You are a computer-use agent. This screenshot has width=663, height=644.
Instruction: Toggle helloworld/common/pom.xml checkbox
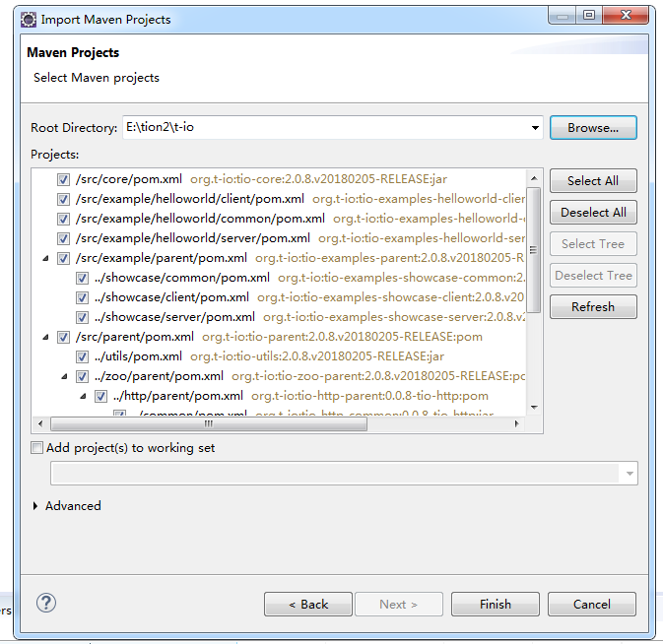point(63,219)
